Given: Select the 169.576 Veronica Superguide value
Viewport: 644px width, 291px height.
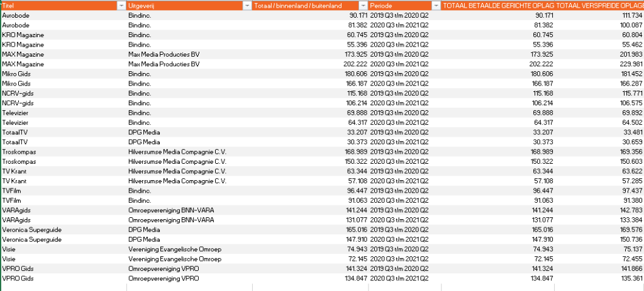Looking at the screenshot, I should tap(599, 230).
